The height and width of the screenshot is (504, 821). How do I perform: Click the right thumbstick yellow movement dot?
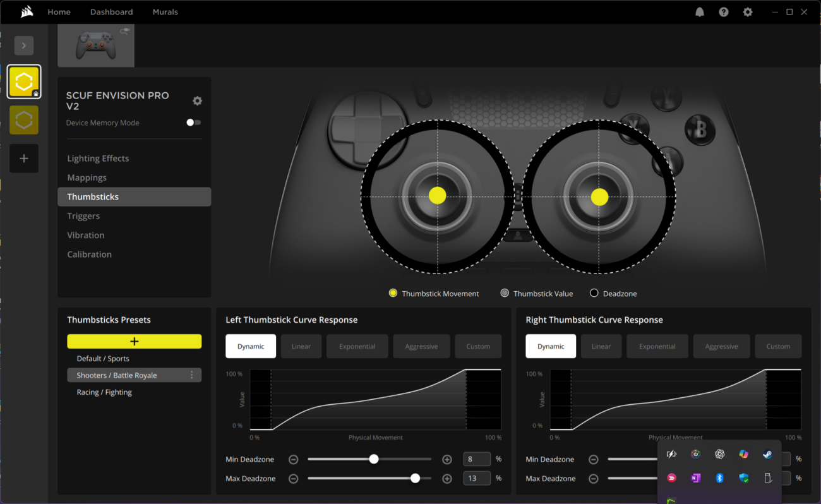point(599,197)
